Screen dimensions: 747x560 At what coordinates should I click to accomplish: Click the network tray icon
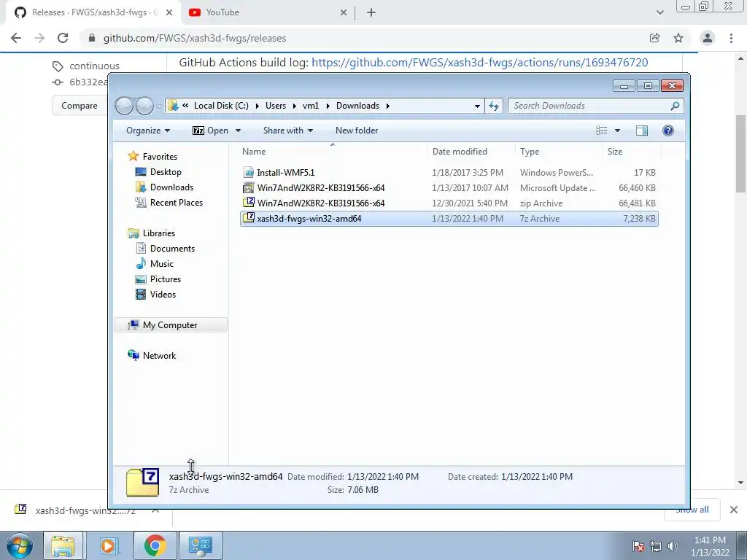[x=656, y=546]
